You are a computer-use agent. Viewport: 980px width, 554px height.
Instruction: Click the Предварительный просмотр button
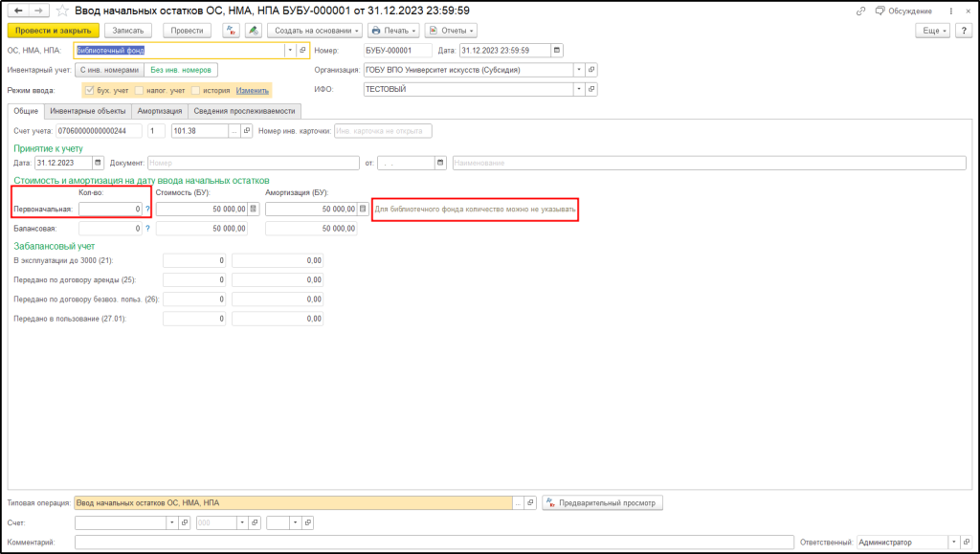602,502
